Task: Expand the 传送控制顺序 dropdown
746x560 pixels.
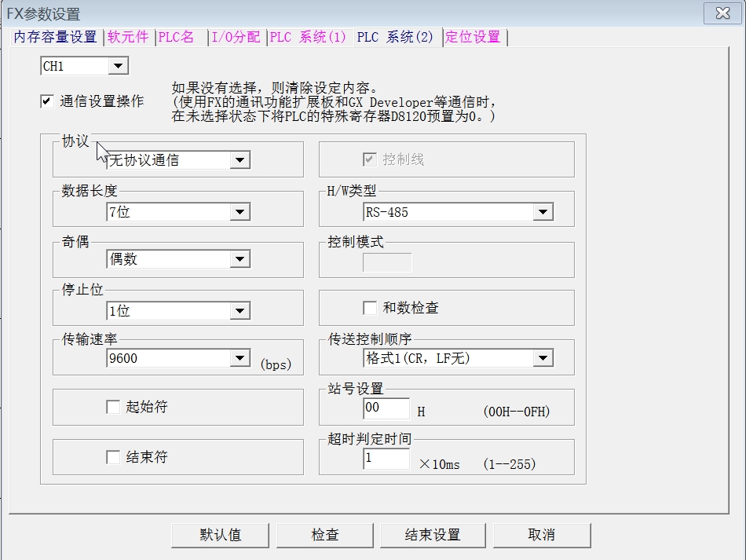Action: [x=543, y=358]
